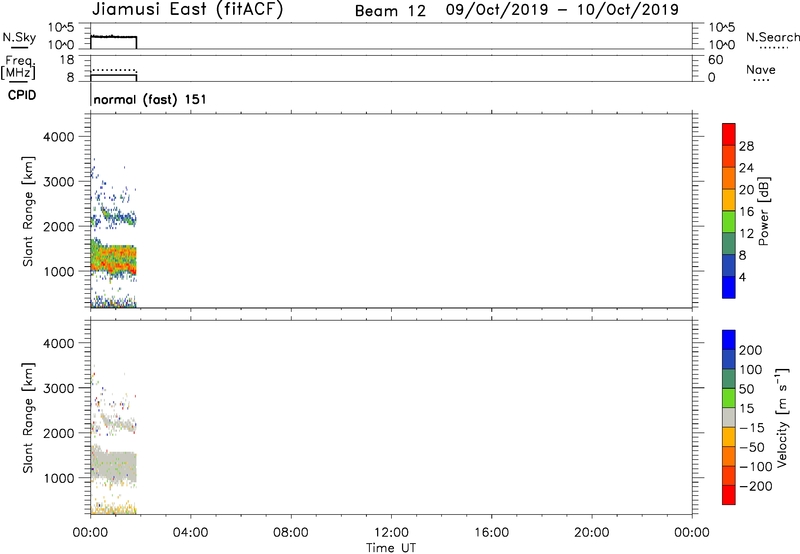Click the strong orange backscatter band in the power plot
This screenshot has height=554, width=800.
115,259
